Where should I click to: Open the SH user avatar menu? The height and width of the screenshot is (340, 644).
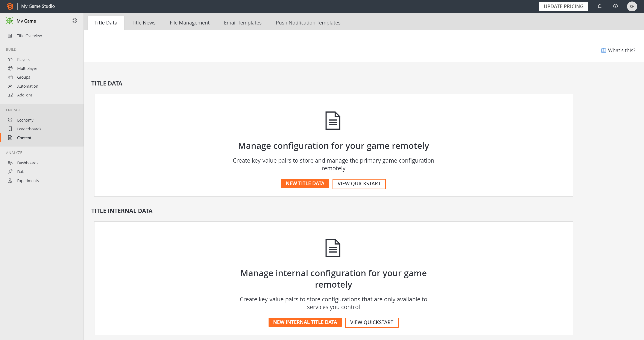[632, 6]
